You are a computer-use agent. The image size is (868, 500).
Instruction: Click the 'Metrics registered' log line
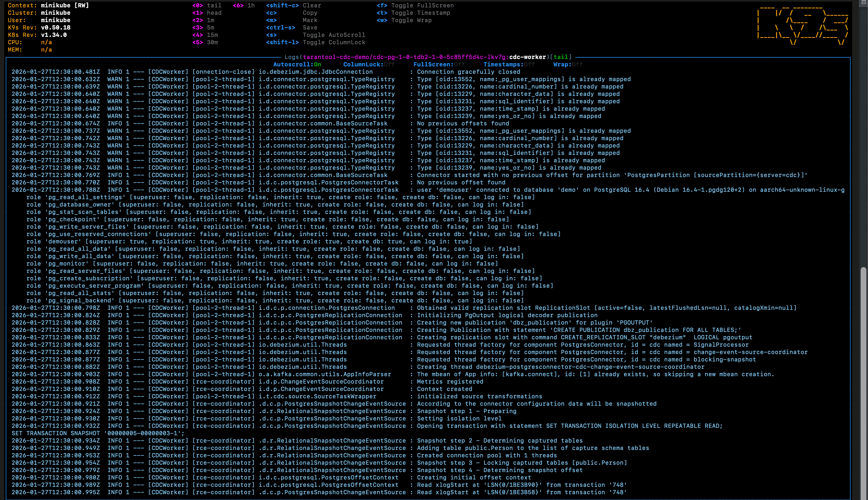248,382
